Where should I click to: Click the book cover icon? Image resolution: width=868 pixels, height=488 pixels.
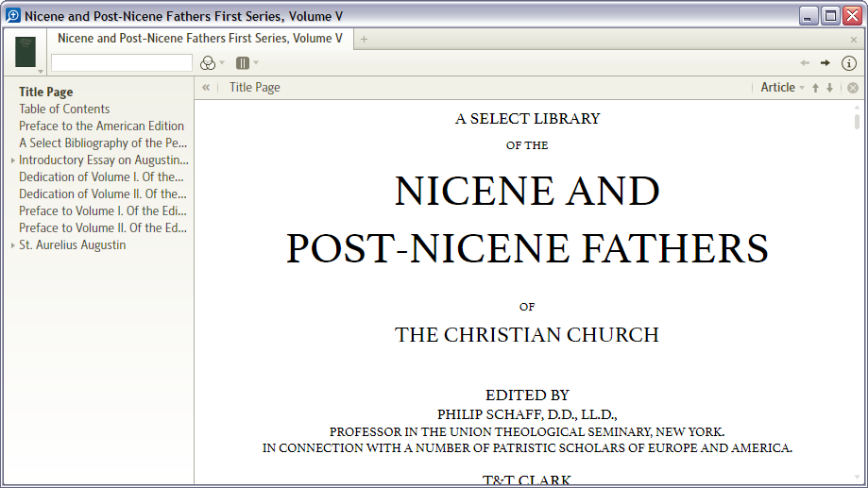tap(26, 52)
